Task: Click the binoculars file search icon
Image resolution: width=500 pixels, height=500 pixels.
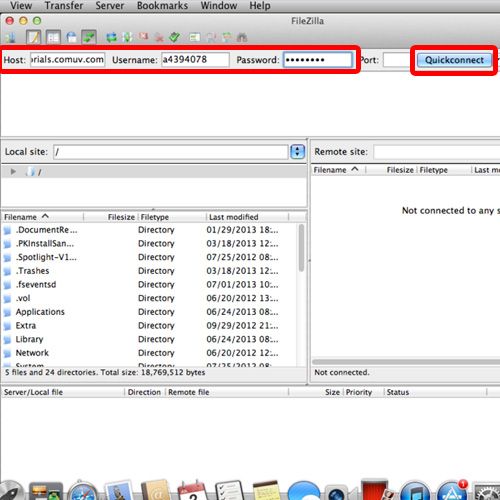Action: coord(242,37)
